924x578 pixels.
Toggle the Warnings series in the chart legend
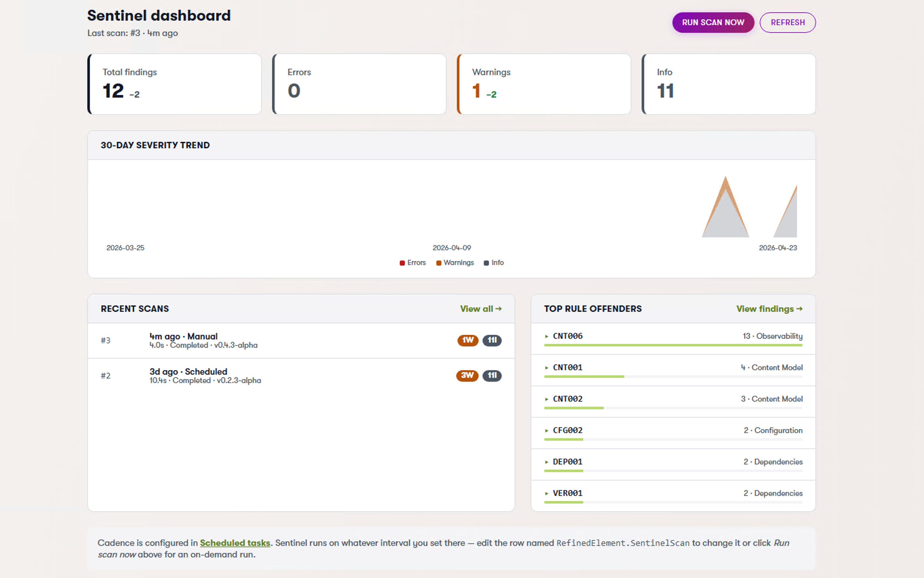(x=455, y=263)
